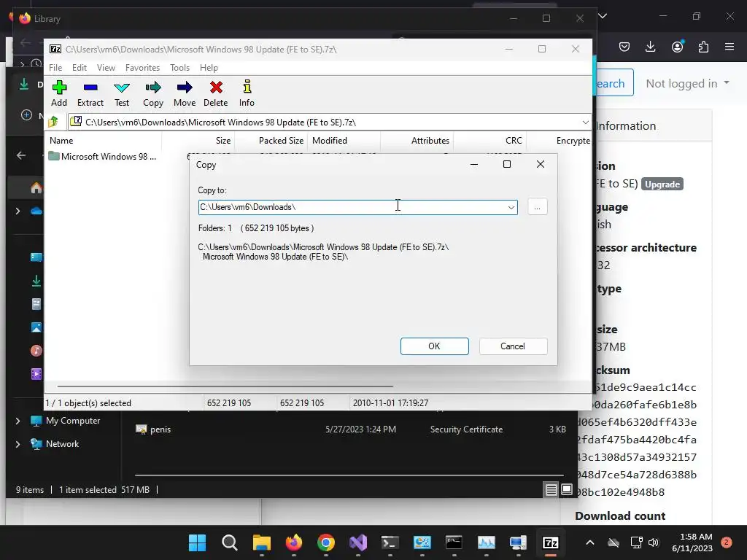Switch Explorer to details view
747x560 pixels.
coord(551,489)
